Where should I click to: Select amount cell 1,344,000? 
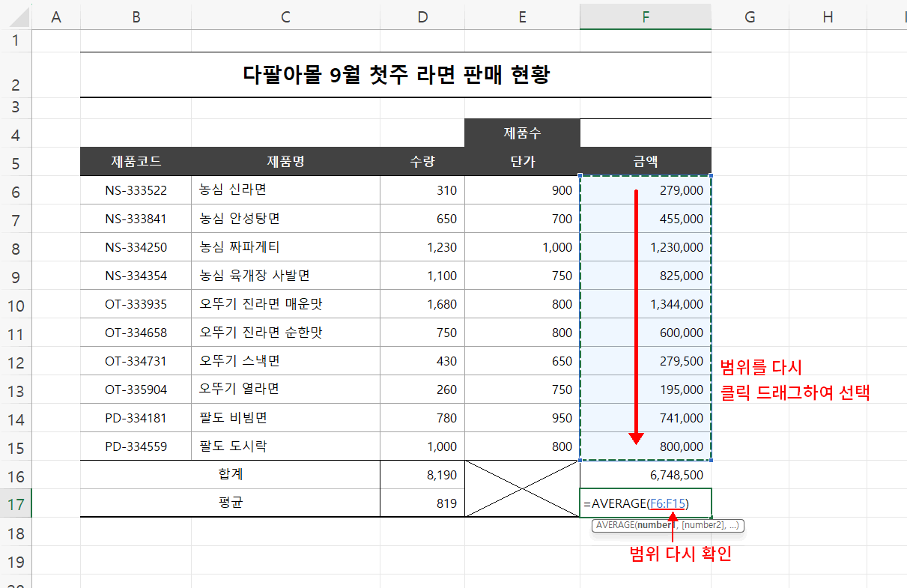[646, 304]
